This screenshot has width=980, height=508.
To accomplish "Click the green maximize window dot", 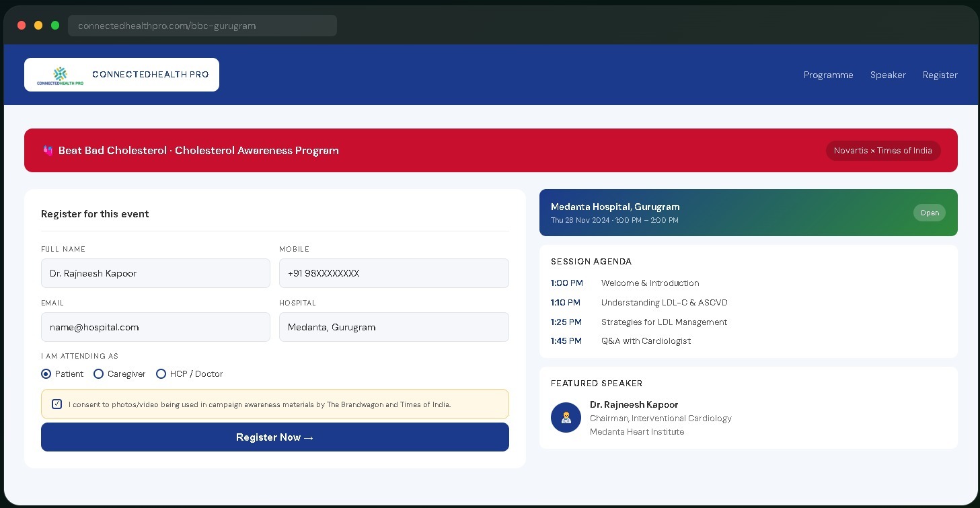I will (55, 26).
